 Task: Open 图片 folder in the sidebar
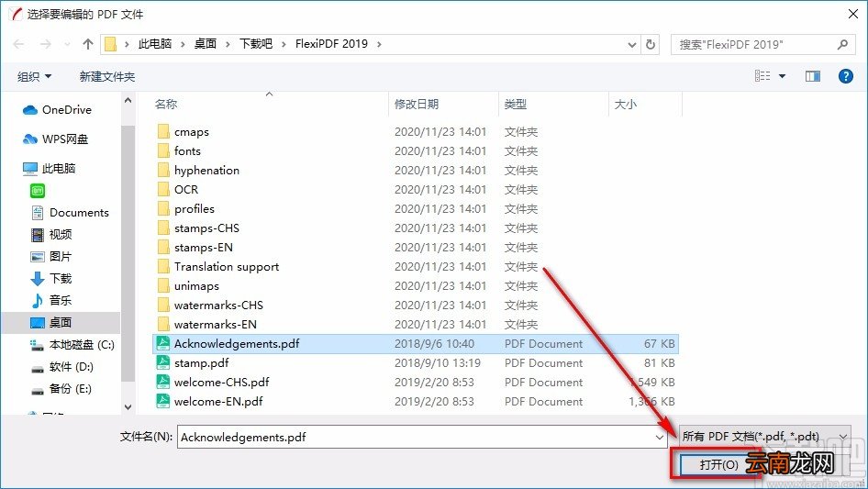click(x=51, y=256)
